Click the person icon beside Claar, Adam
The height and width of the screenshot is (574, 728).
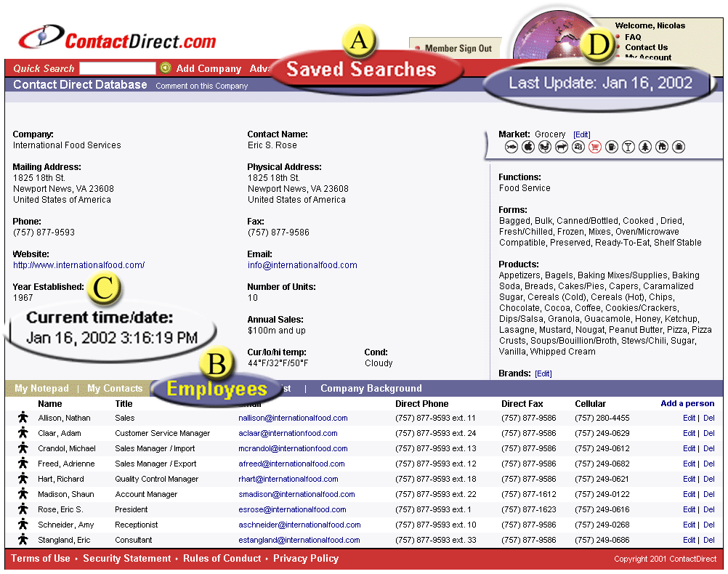[x=23, y=433]
